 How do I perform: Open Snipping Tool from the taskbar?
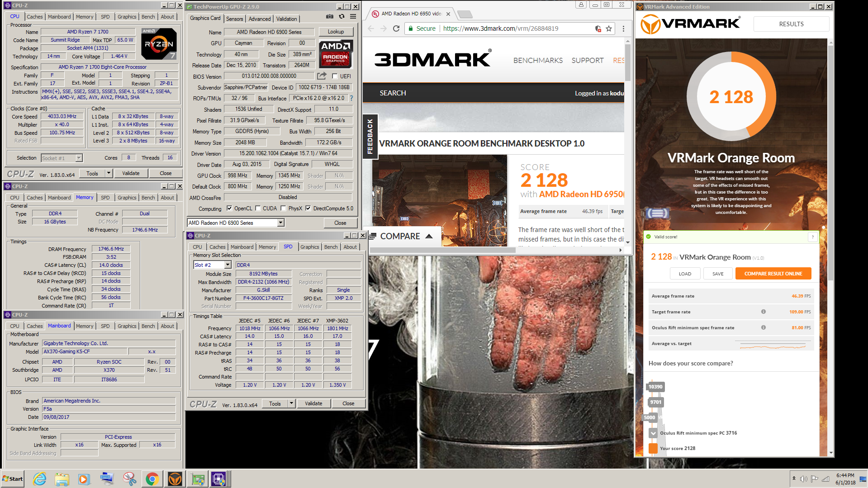130,479
